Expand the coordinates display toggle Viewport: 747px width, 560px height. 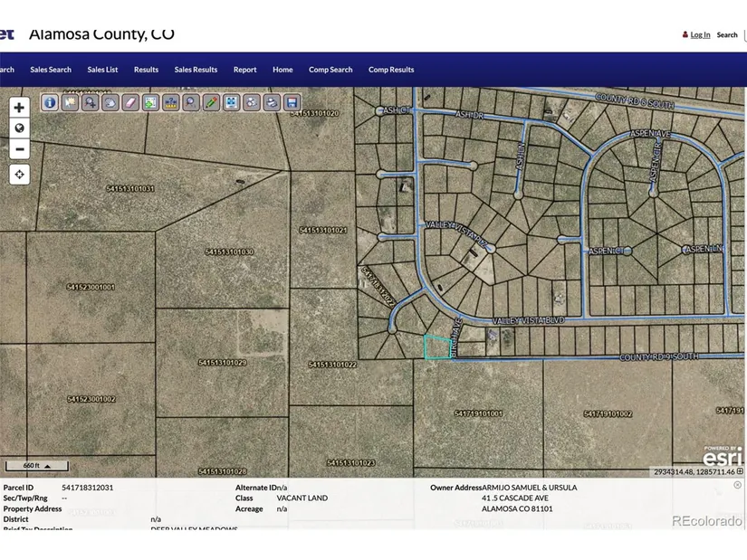tap(740, 471)
